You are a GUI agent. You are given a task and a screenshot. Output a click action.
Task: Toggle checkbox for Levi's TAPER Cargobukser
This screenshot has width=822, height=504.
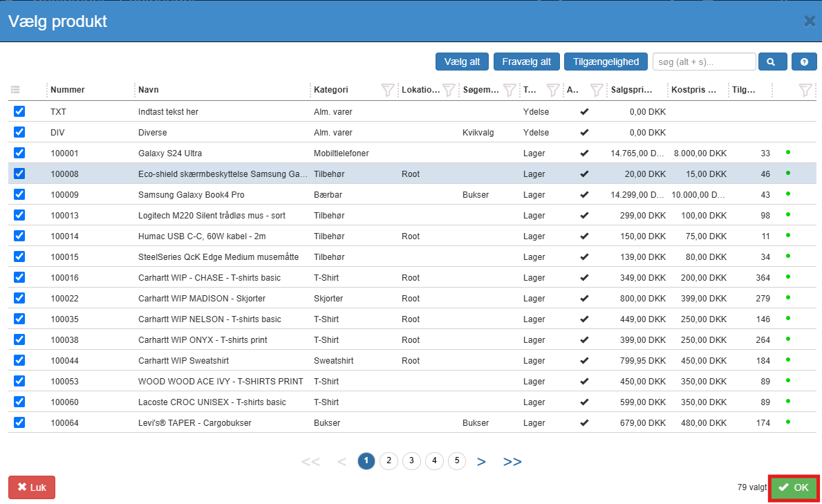(x=19, y=422)
